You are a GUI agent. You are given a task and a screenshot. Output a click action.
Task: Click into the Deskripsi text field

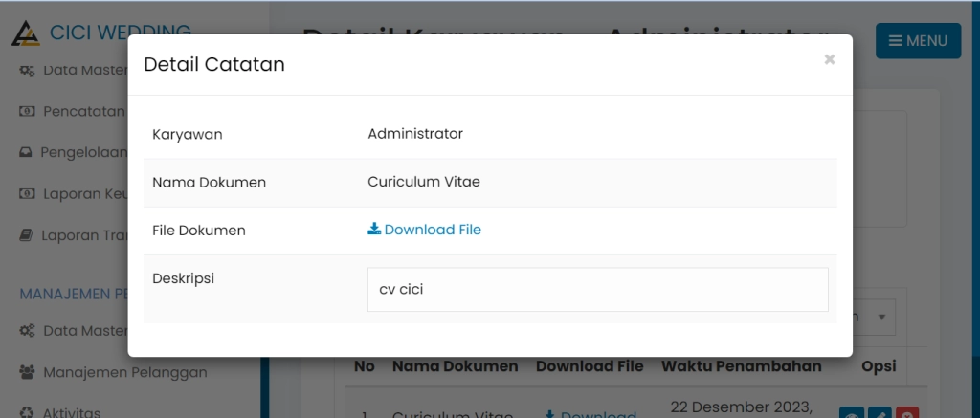[597, 289]
